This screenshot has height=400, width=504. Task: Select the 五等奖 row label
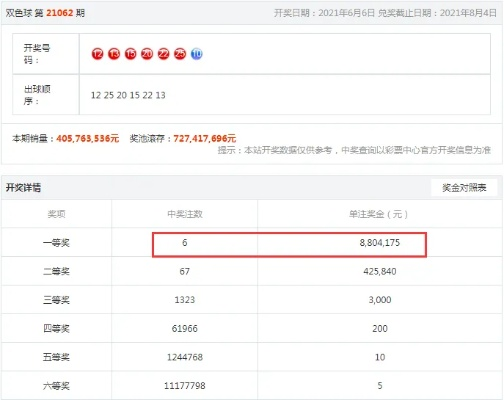click(56, 357)
